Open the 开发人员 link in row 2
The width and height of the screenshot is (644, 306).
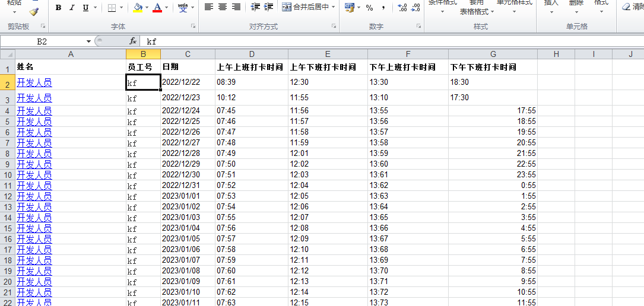(x=34, y=82)
